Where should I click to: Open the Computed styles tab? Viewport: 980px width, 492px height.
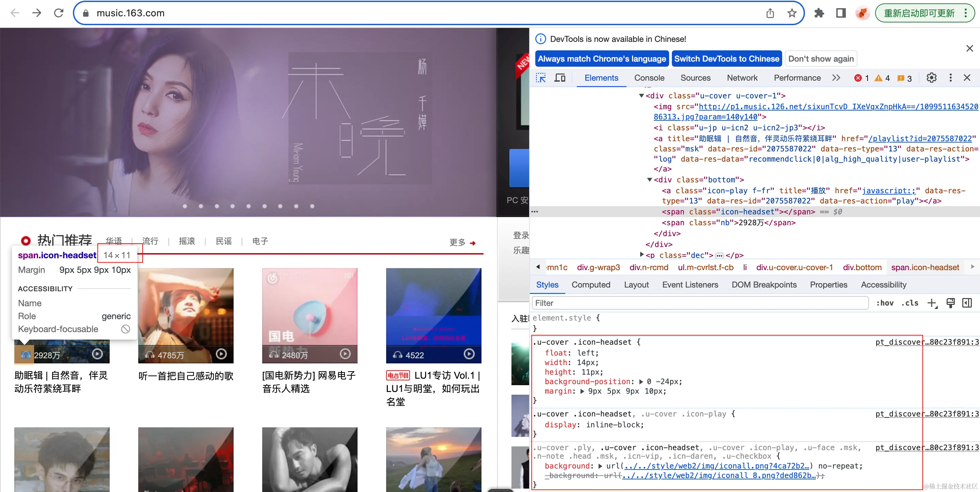(590, 285)
